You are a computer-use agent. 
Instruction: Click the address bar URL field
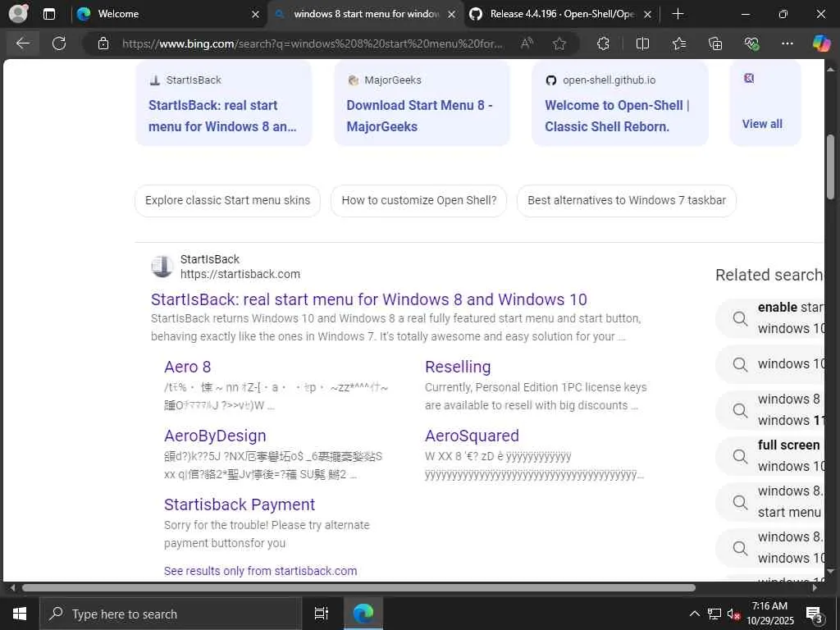(313, 43)
